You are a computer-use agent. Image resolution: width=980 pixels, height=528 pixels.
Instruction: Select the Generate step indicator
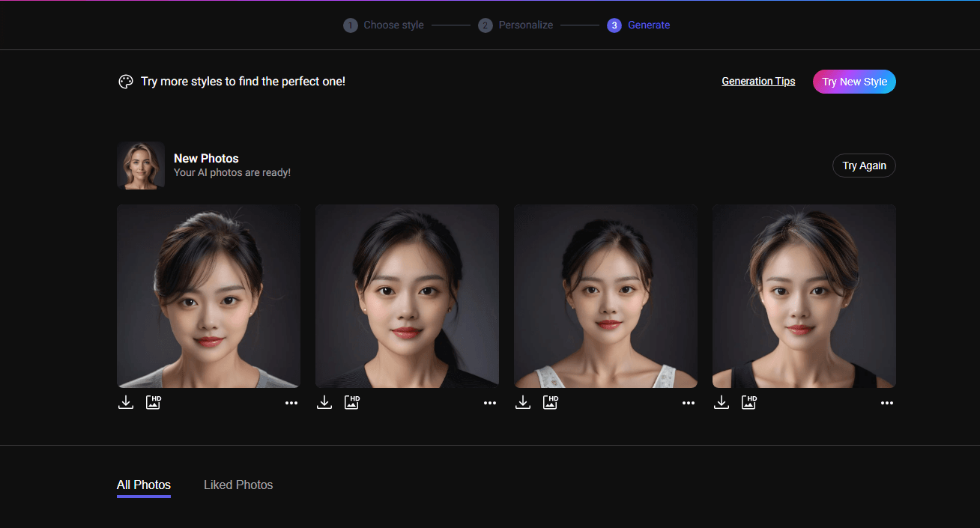638,25
